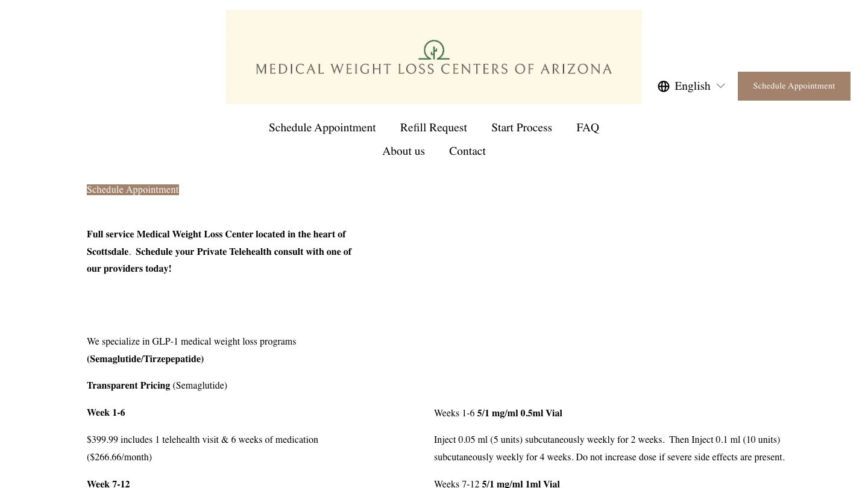
Task: Click the highlighted Schedule Appointment text link
Action: pos(133,190)
